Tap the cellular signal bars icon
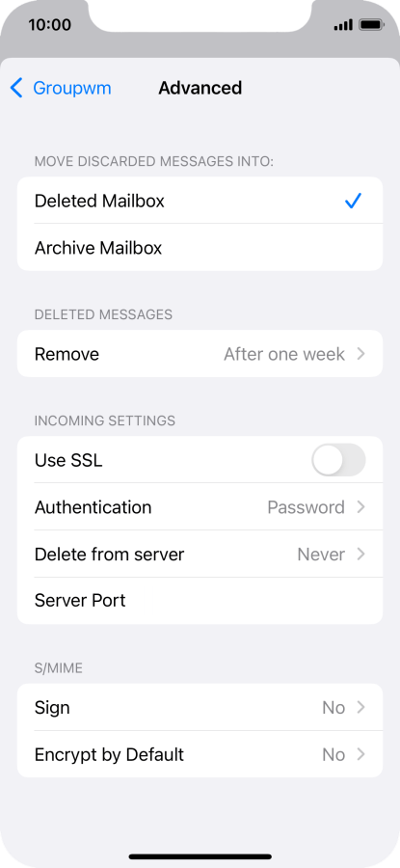This screenshot has width=400, height=868. pyautogui.click(x=343, y=25)
